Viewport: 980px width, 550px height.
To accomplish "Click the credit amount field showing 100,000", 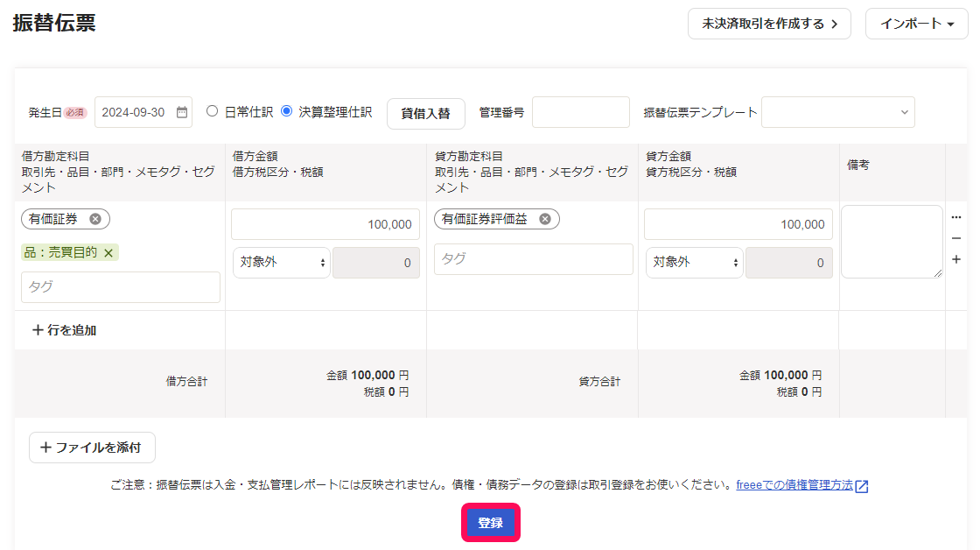I will (738, 224).
